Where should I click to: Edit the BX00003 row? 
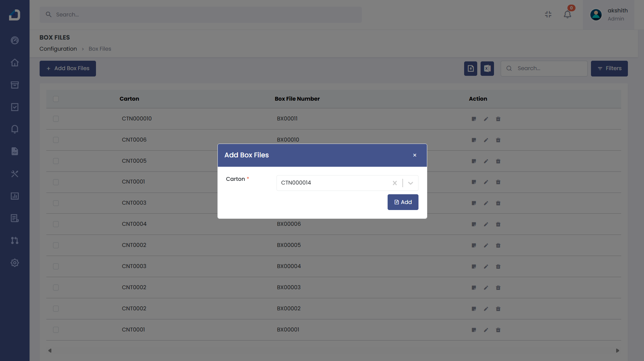(486, 288)
